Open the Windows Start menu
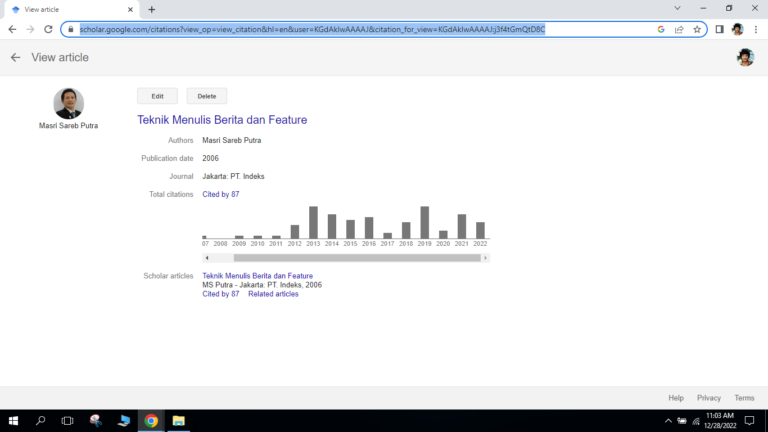This screenshot has height=432, width=768. (13, 421)
